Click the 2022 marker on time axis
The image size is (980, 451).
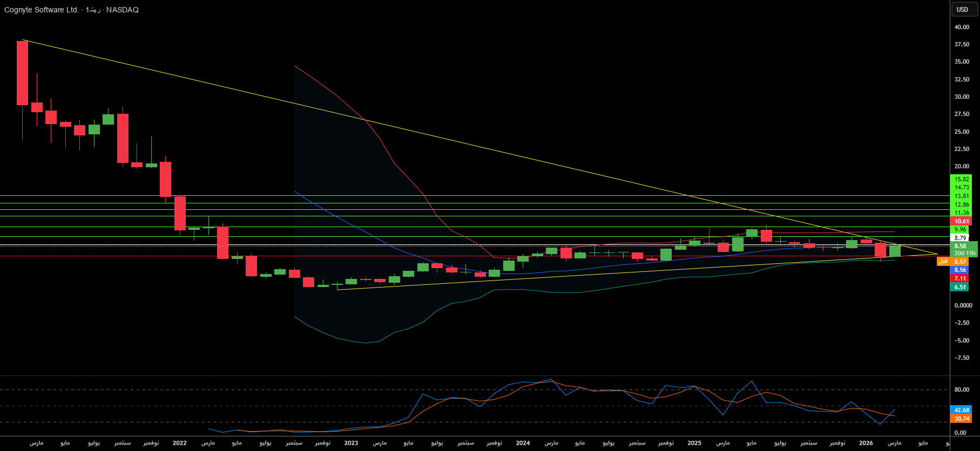pyautogui.click(x=179, y=443)
